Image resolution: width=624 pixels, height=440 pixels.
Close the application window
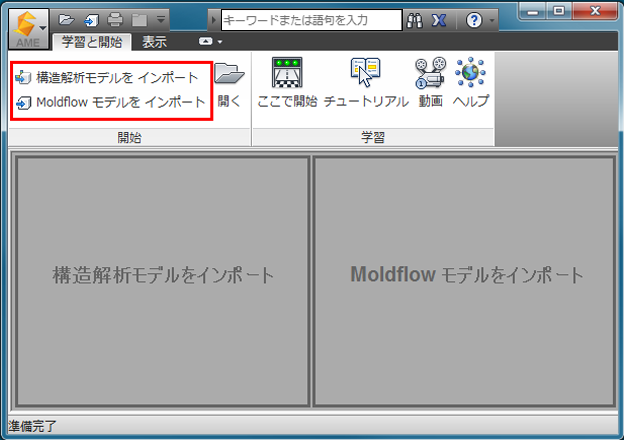tap(595, 11)
